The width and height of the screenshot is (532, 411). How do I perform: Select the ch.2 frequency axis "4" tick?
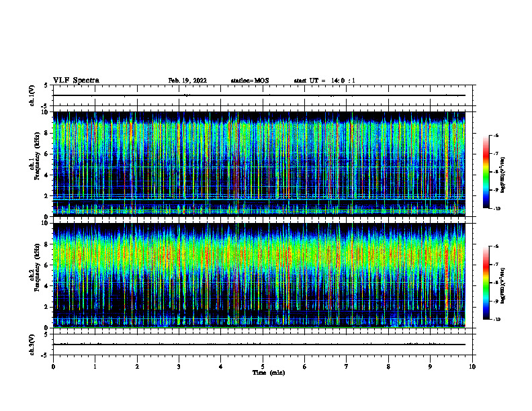[47, 286]
